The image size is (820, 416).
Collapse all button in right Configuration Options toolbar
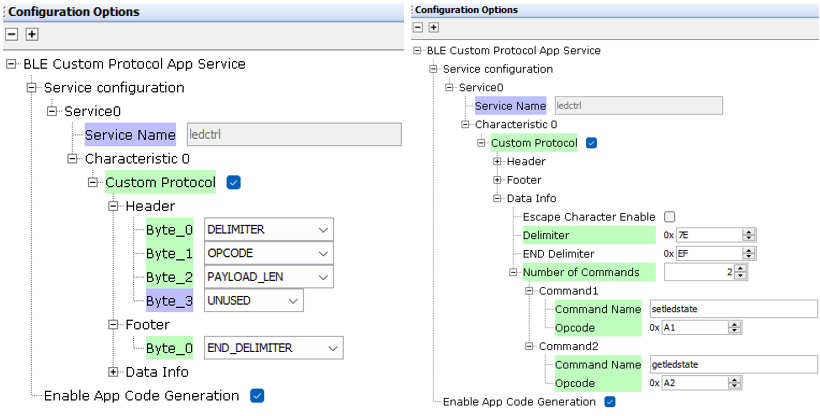418,27
